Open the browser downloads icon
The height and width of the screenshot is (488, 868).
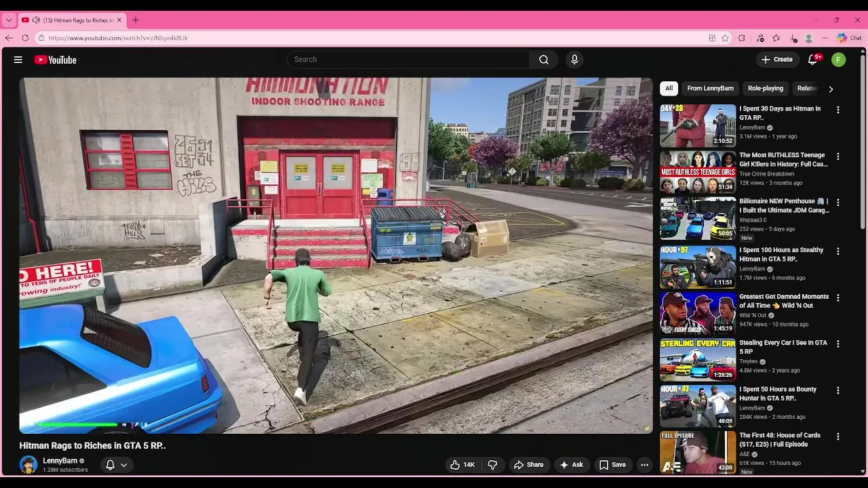(793, 38)
